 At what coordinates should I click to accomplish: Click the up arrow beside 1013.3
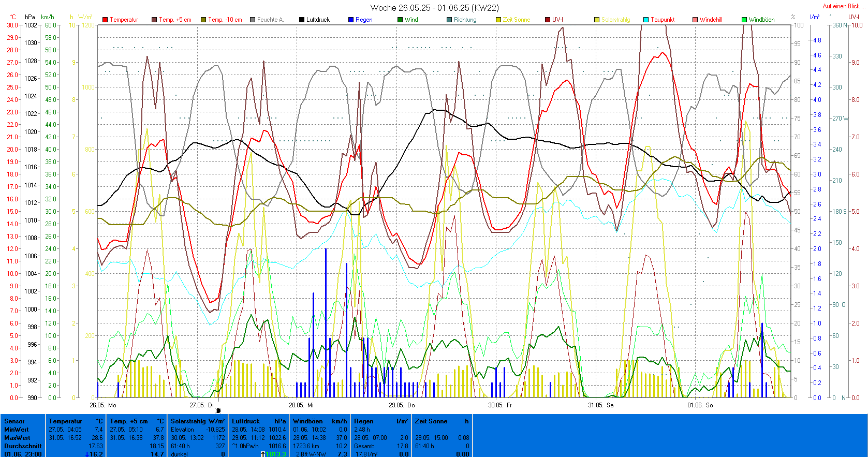[263, 454]
